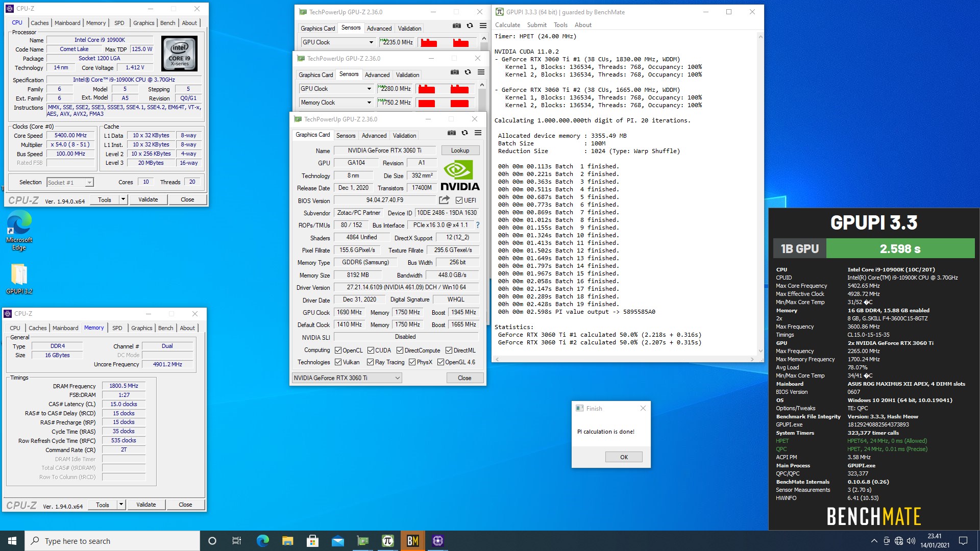This screenshot has width=980, height=551.
Task: Click the GPUPI output horizontal scrollbar
Action: [x=624, y=359]
